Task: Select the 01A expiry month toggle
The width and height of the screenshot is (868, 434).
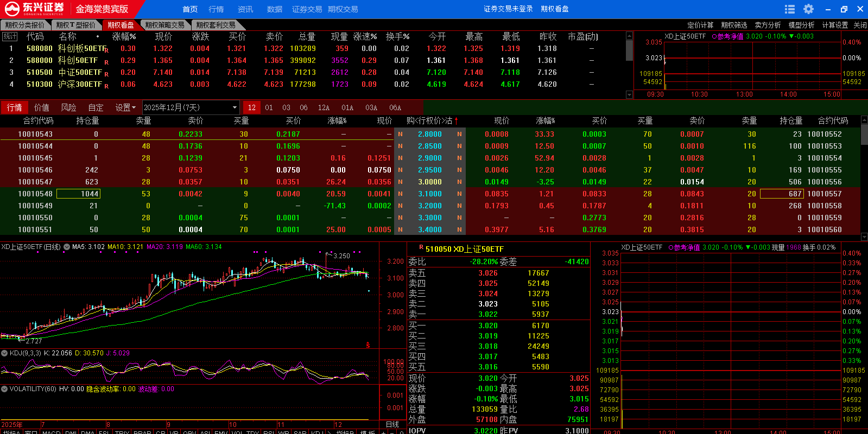Action: coord(347,107)
